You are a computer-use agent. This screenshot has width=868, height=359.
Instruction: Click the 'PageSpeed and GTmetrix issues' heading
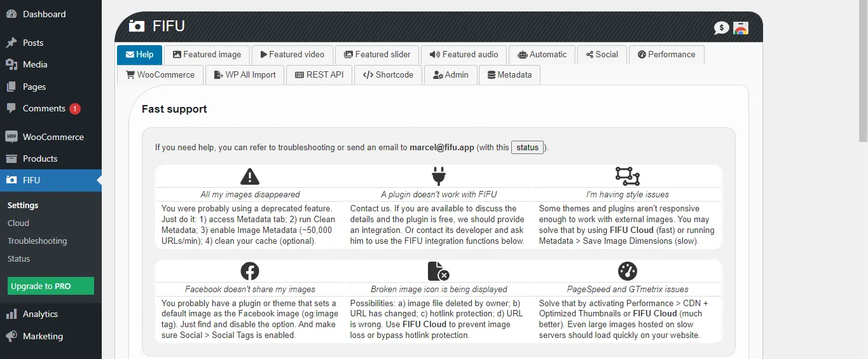(628, 290)
